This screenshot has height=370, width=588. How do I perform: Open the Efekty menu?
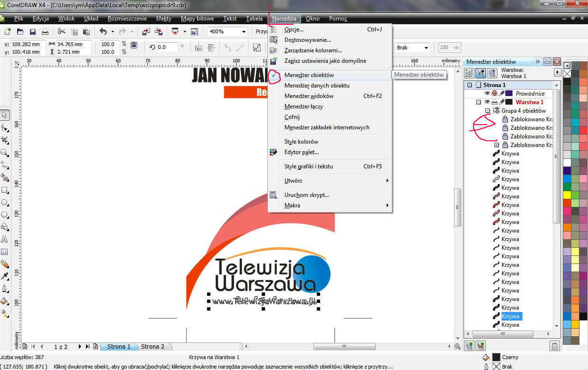163,19
